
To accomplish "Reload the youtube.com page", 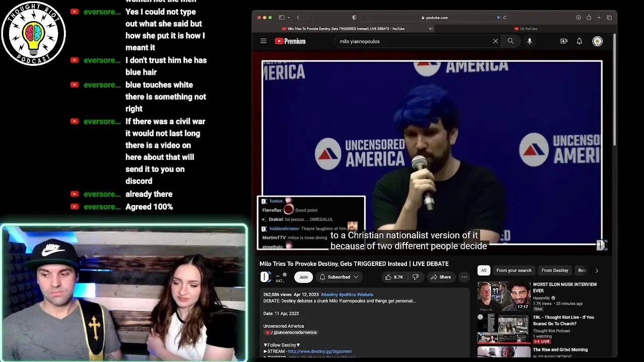I will tap(505, 18).
